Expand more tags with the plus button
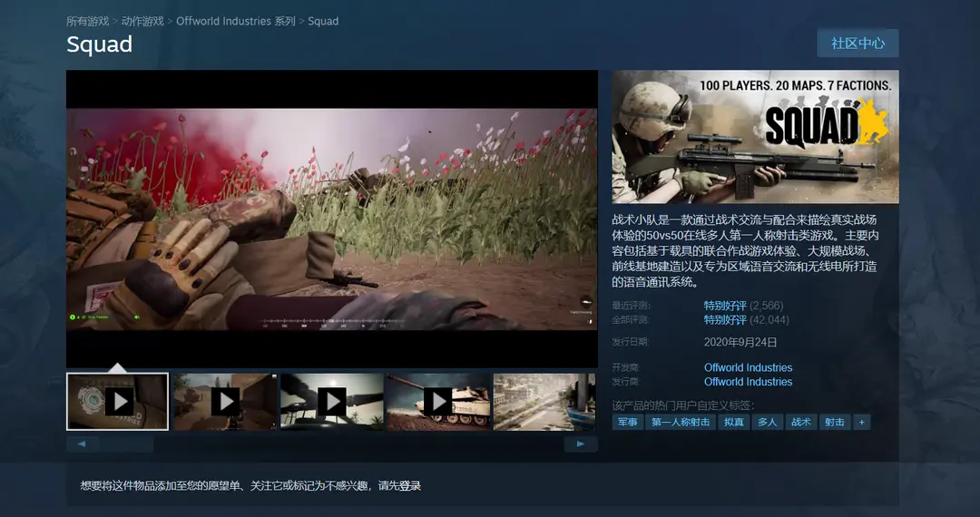The height and width of the screenshot is (517, 980). [861, 422]
